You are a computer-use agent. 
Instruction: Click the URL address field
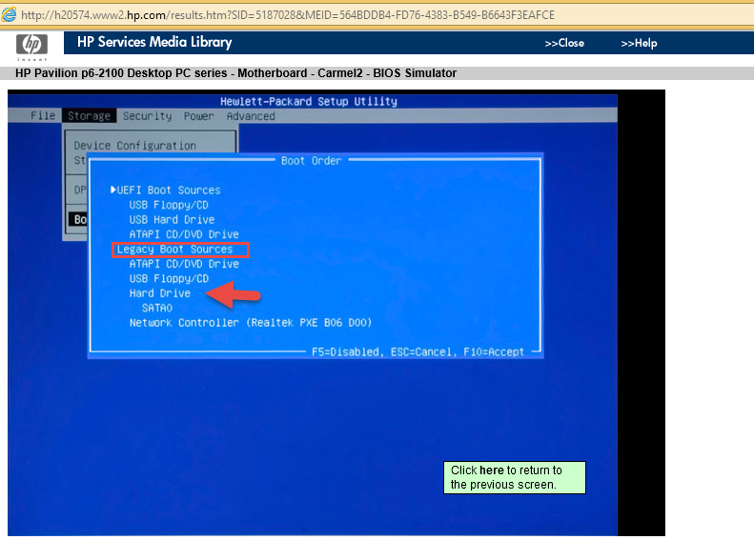point(288,15)
